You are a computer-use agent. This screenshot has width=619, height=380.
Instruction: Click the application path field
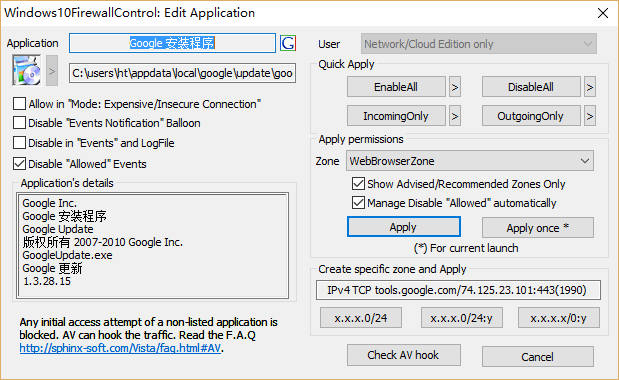pyautogui.click(x=182, y=73)
